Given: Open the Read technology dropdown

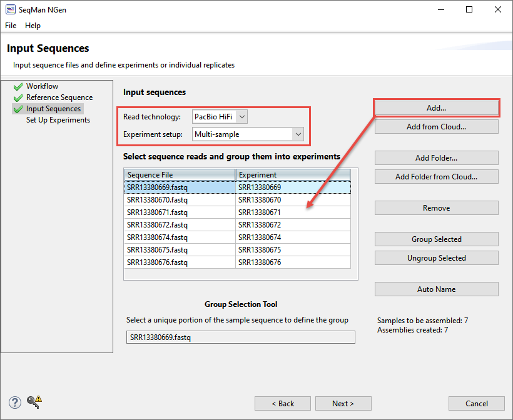Looking at the screenshot, I should coord(240,116).
